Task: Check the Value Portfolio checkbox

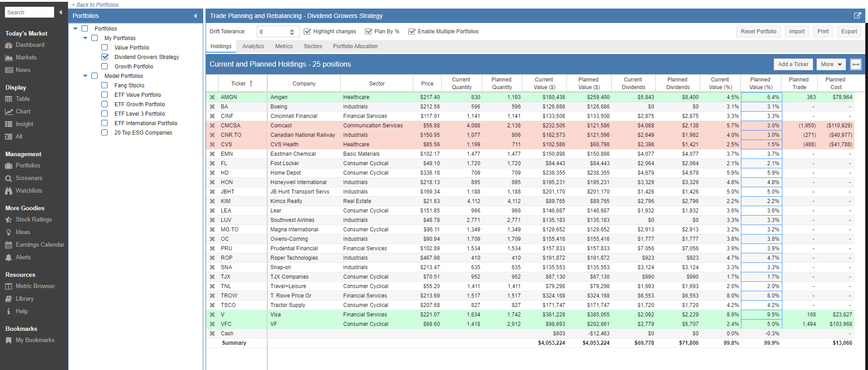Action: coord(105,47)
